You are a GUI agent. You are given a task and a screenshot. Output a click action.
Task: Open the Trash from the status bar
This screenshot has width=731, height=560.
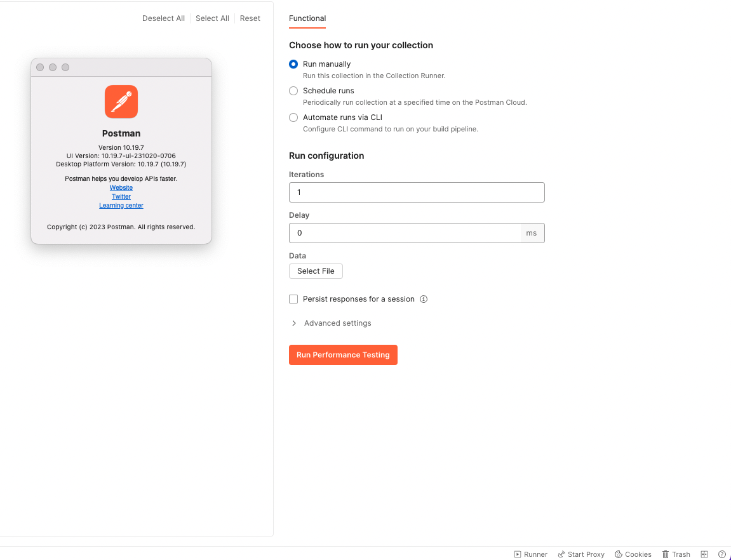tap(675, 554)
